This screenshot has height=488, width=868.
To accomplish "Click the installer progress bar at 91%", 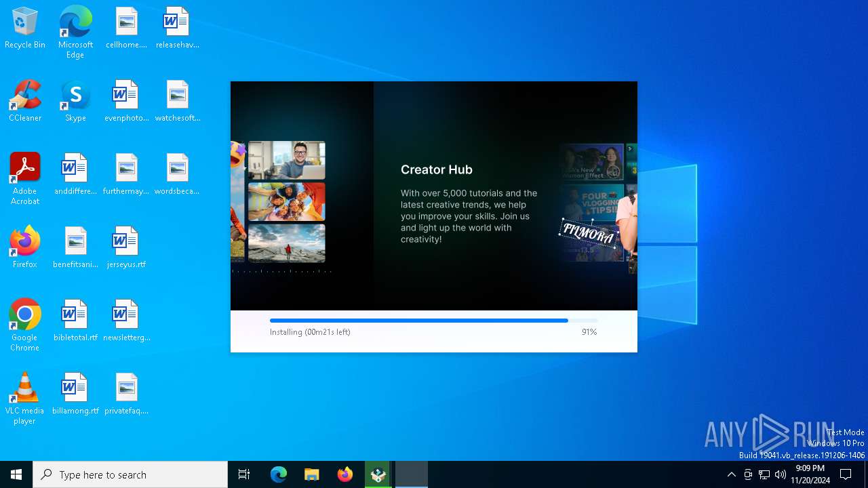I will tap(434, 321).
